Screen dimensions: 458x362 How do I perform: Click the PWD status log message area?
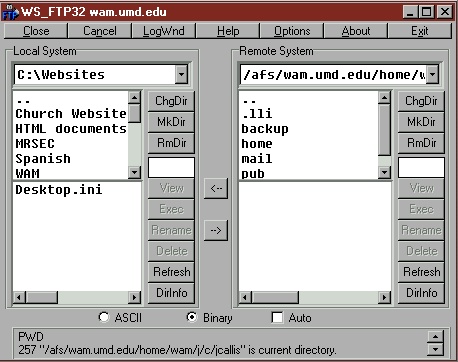pos(220,343)
